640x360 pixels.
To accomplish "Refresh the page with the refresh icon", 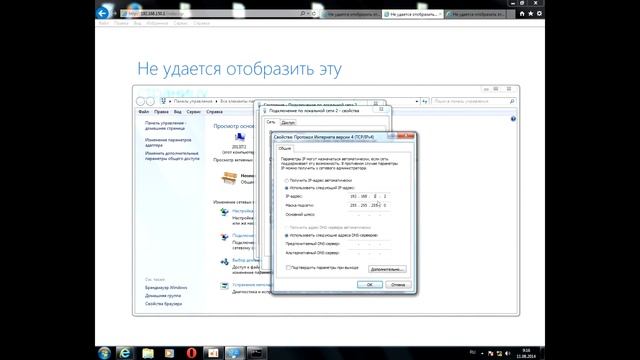I will (314, 13).
